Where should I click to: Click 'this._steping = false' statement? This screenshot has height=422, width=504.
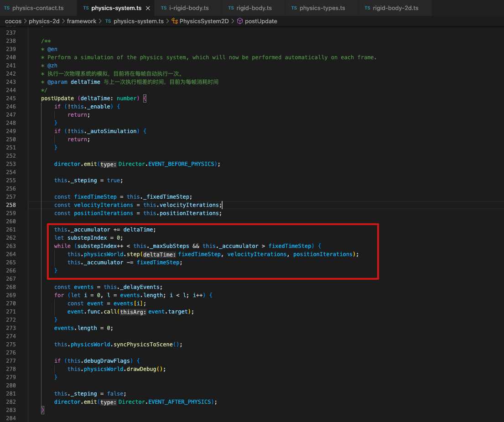pos(90,394)
